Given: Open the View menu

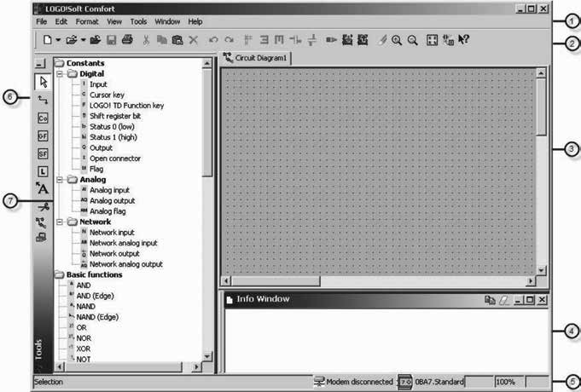Looking at the screenshot, I should pyautogui.click(x=114, y=22).
